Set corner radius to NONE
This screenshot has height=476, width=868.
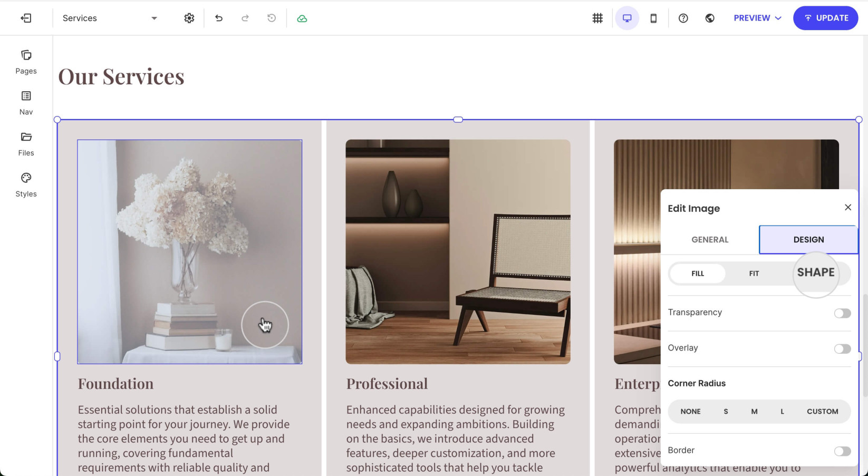point(690,411)
